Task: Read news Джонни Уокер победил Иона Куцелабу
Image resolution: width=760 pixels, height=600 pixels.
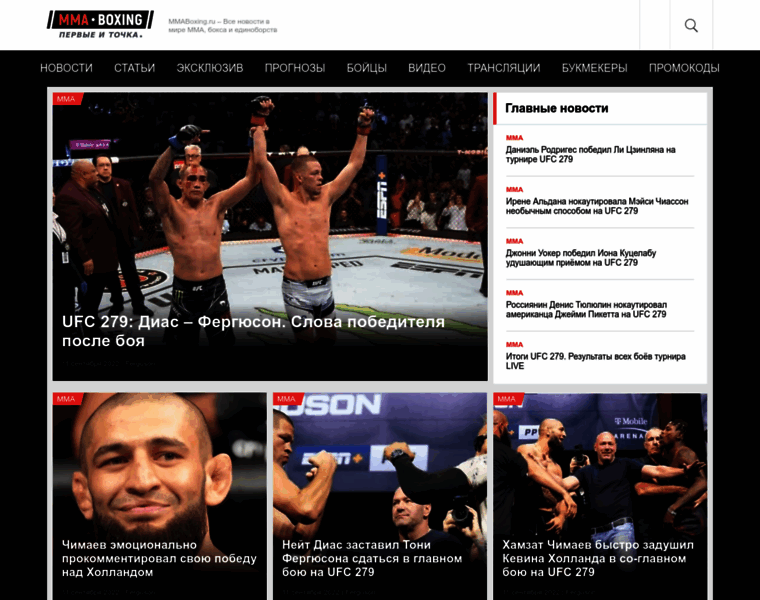Action: 581,258
